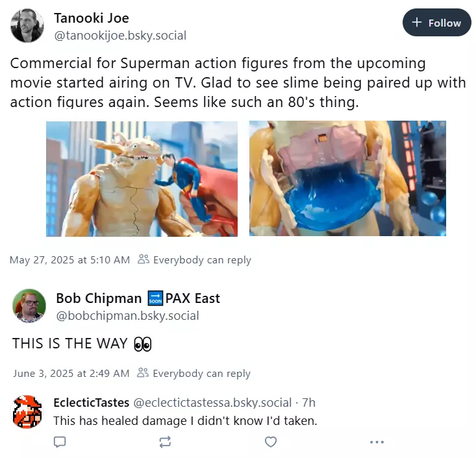Open the monster versus Superman toy image
This screenshot has height=458, width=476.
[x=142, y=178]
